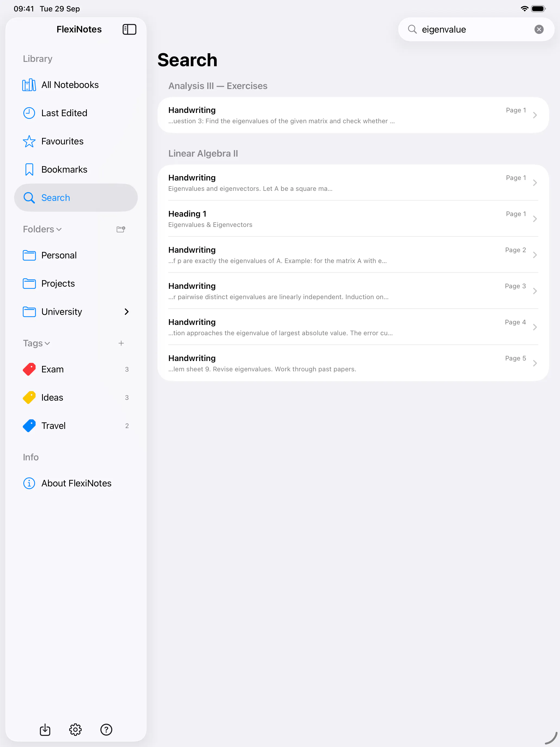Open the Personal folder
This screenshot has height=747, width=560.
[x=76, y=255]
